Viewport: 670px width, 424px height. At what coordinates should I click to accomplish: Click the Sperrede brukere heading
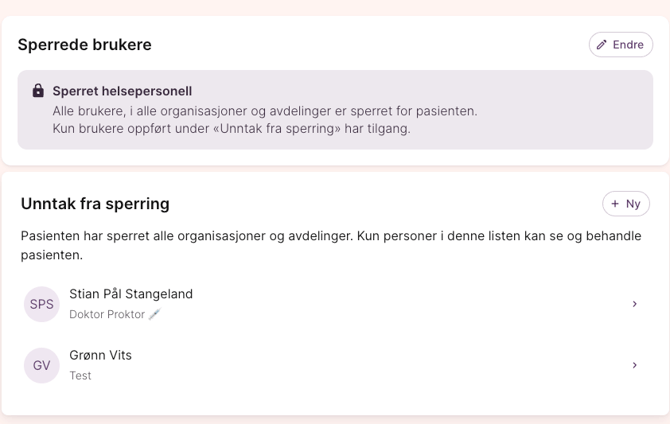[85, 45]
